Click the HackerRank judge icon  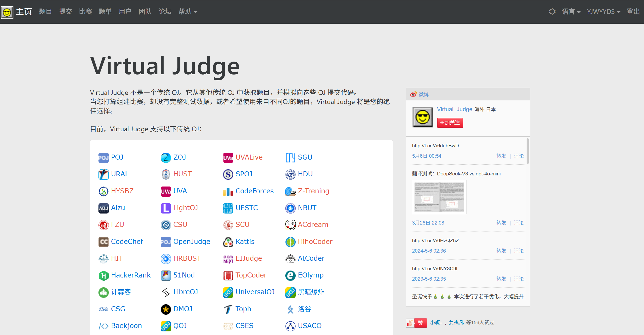103,275
